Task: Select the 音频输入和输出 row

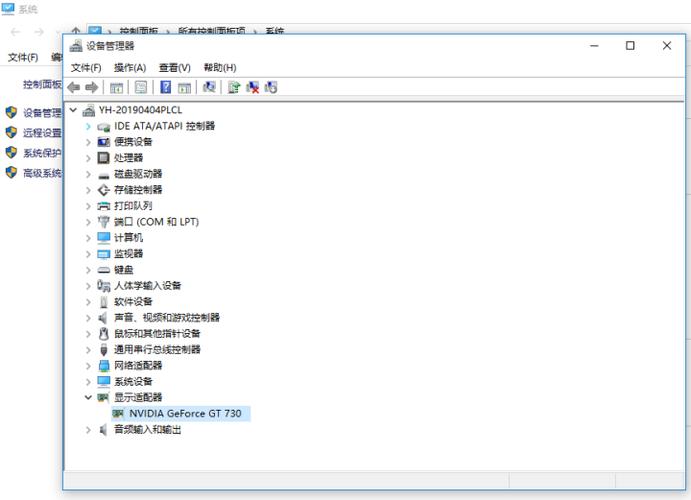Action: (x=147, y=430)
